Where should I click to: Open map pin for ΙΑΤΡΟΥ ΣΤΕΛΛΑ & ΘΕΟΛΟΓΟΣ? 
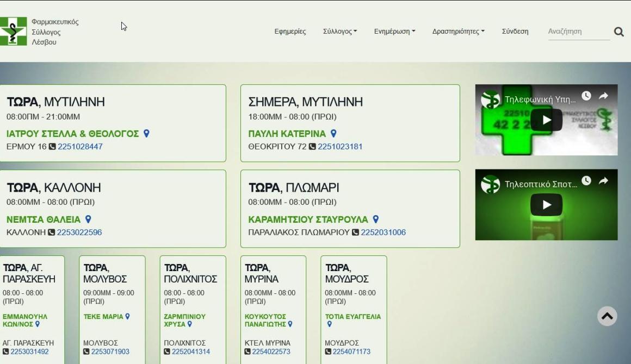pyautogui.click(x=146, y=134)
